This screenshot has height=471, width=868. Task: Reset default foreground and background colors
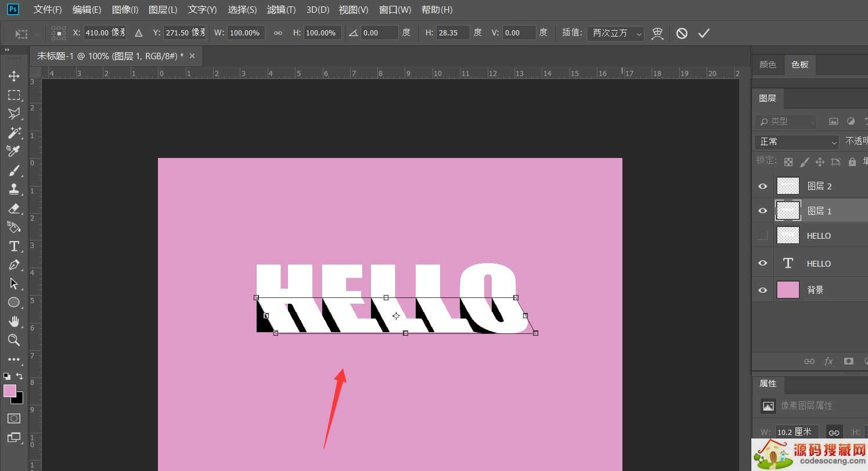(6, 376)
